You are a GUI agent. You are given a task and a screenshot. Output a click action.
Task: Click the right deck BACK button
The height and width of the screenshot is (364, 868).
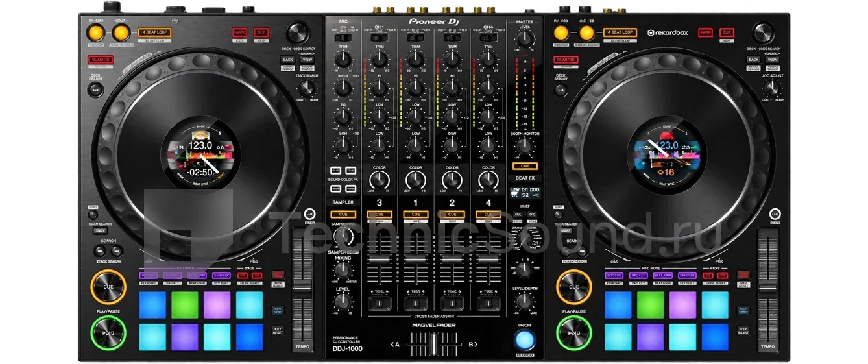(753, 60)
